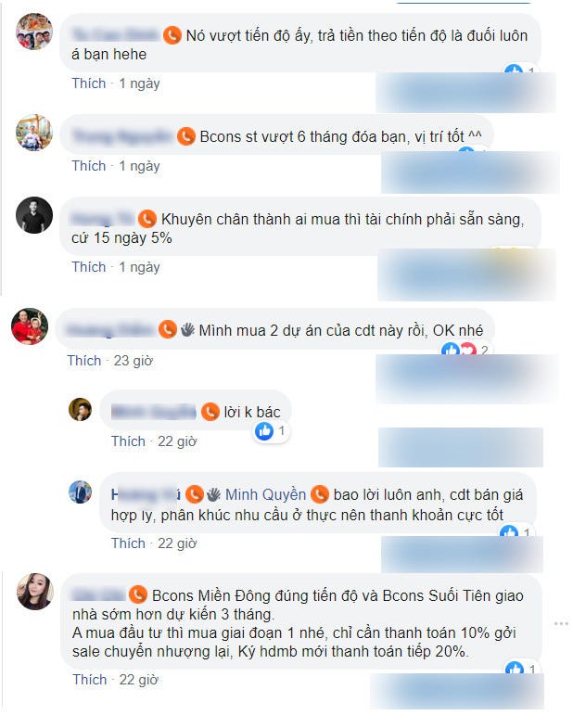
Task: Click like and heart reactions on "OK nhé" comment
Action: (459, 349)
